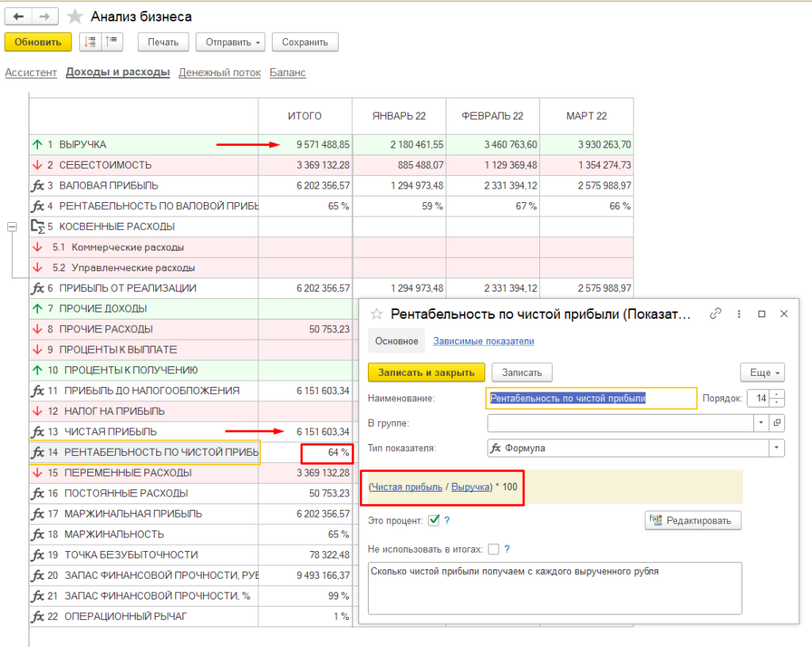Click the indicator description text area
The image size is (812, 647).
554,588
